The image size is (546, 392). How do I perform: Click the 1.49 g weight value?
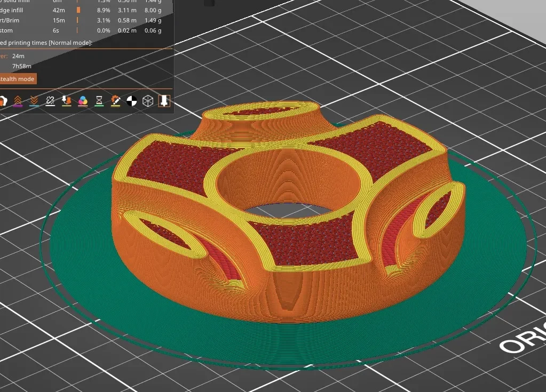tap(153, 20)
